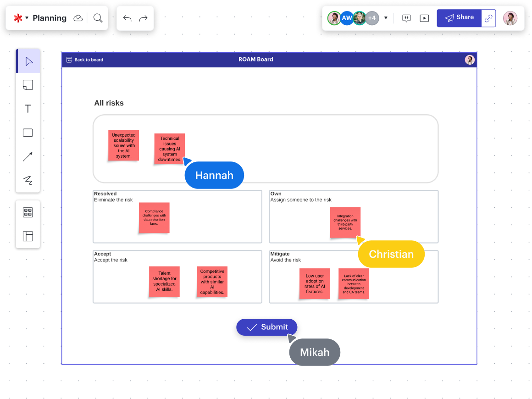Image resolution: width=532 pixels, height=399 pixels.
Task: Go back to board
Action: [x=85, y=60]
